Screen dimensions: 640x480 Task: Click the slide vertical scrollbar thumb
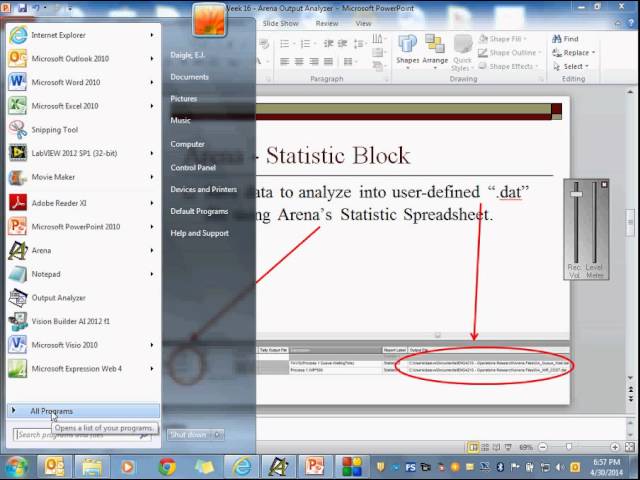coord(630,222)
